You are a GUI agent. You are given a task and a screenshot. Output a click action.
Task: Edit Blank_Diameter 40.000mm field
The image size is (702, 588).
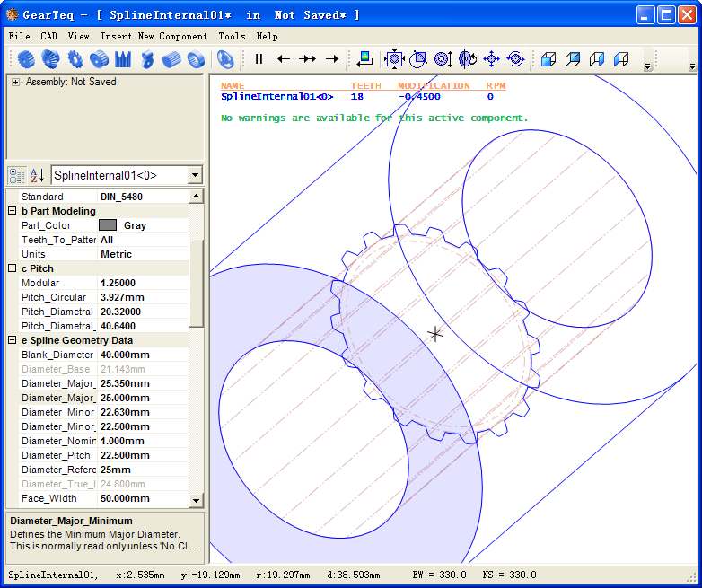tap(143, 355)
